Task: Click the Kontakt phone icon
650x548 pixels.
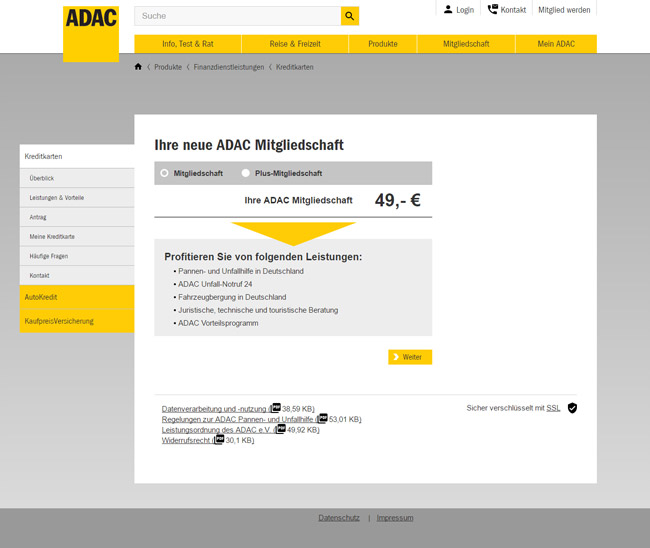Action: tap(492, 9)
